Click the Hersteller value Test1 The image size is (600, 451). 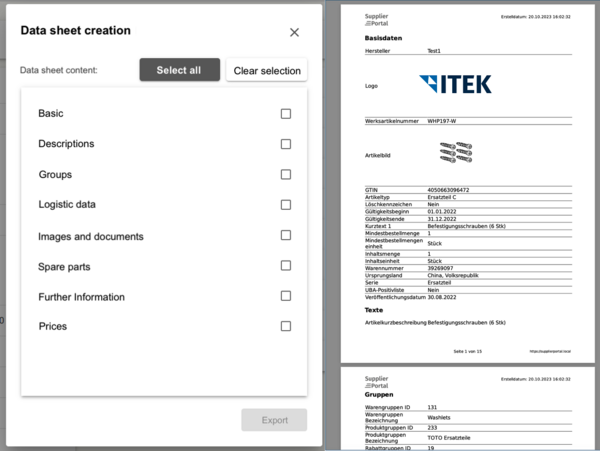(x=434, y=51)
